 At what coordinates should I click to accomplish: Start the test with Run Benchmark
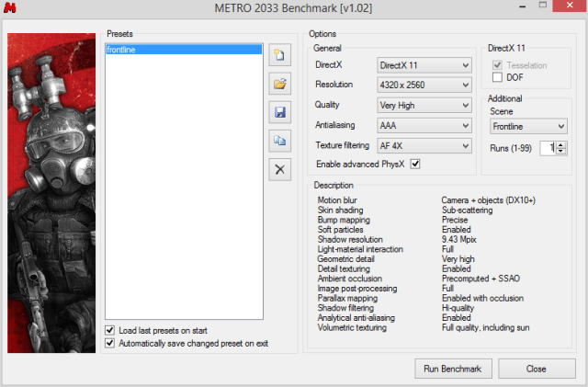tap(453, 369)
